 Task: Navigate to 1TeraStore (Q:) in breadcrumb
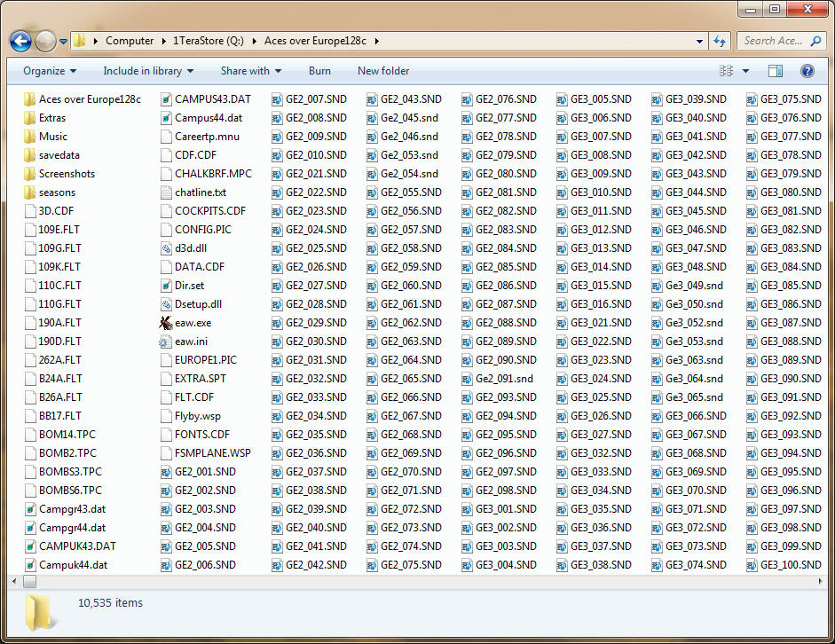[209, 41]
